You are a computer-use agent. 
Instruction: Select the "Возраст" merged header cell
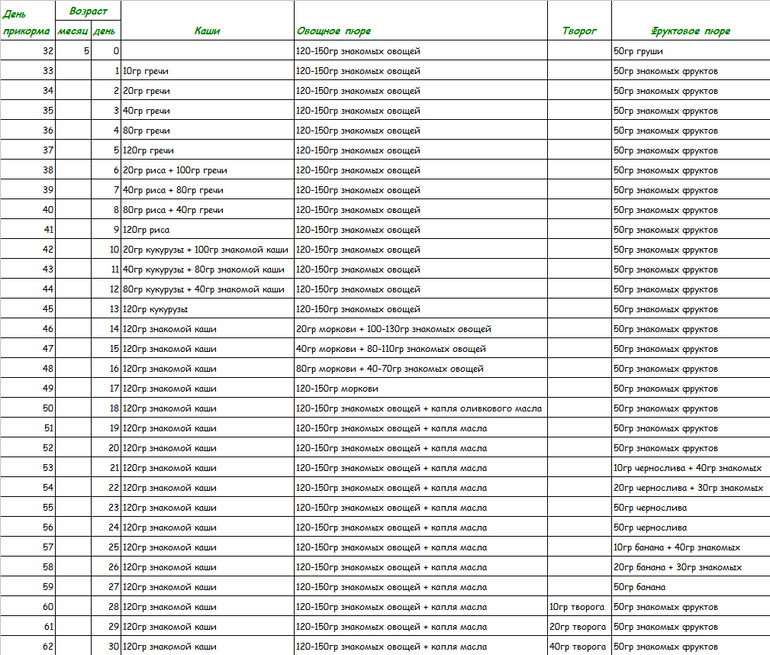pyautogui.click(x=89, y=10)
